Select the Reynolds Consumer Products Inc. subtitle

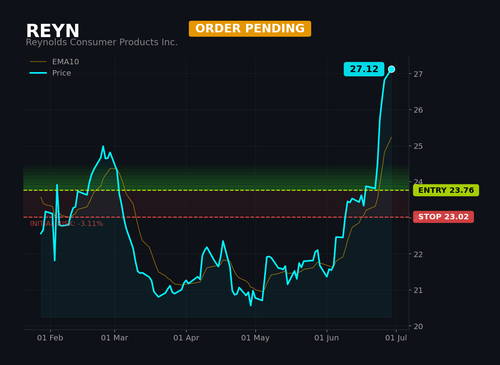click(x=101, y=42)
